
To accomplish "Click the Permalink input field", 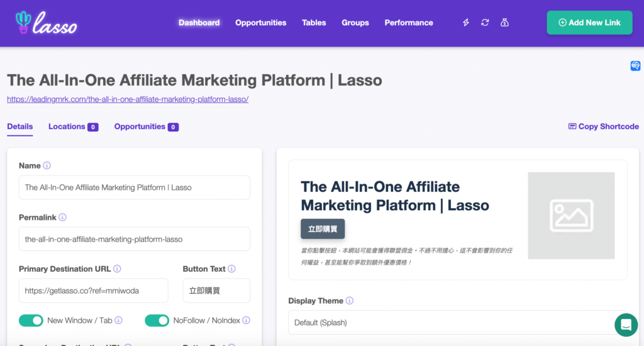I will pos(135,239).
